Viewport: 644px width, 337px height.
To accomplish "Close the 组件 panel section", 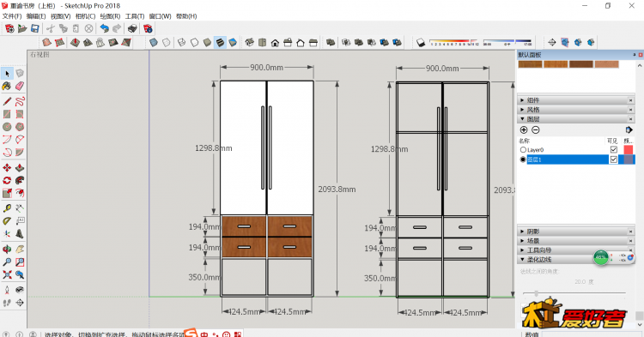I will tap(630, 100).
